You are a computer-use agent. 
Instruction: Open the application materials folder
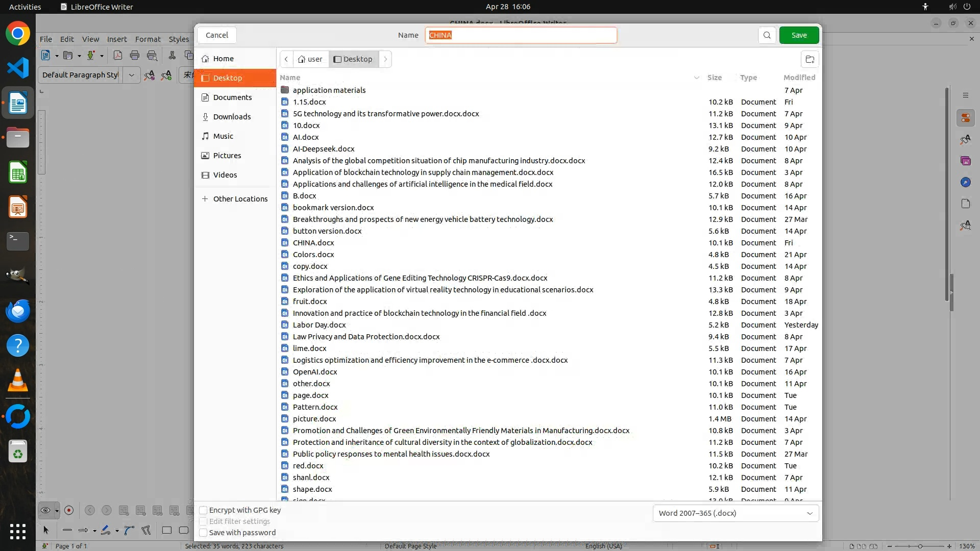(x=329, y=90)
